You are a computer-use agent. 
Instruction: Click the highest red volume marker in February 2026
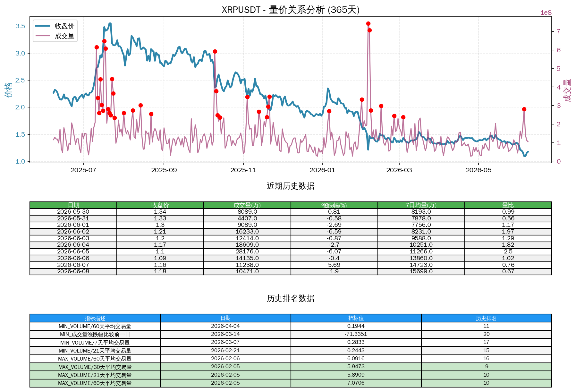[x=368, y=24]
